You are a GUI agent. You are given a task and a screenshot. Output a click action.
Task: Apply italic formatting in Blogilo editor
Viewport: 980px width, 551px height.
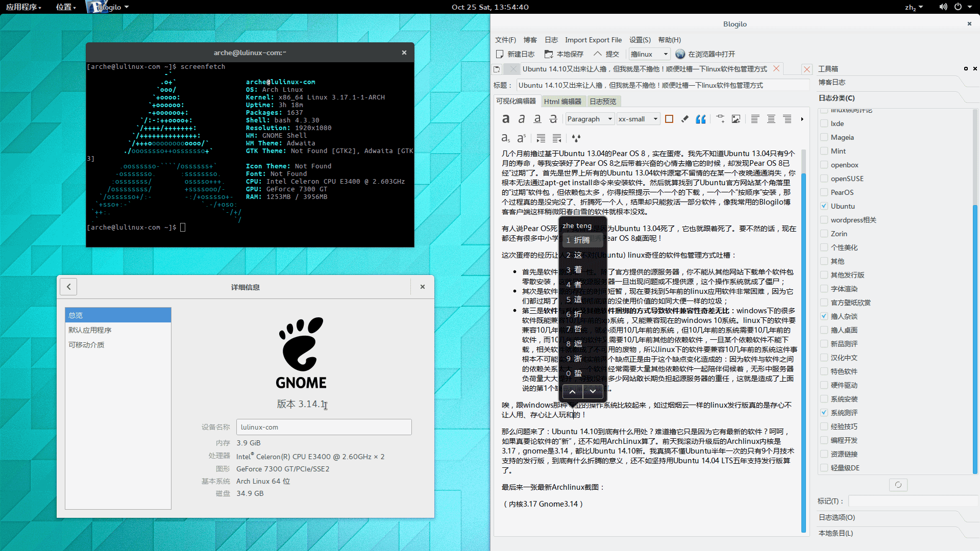(x=521, y=119)
